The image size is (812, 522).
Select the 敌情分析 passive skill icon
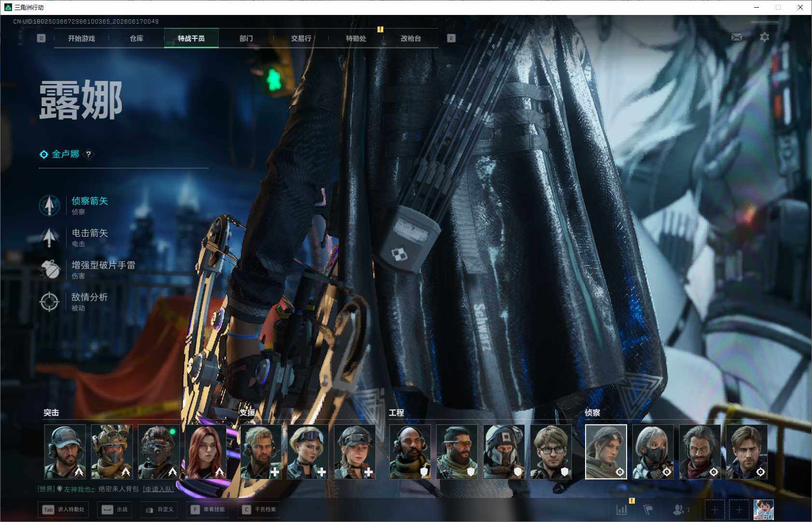tap(49, 302)
